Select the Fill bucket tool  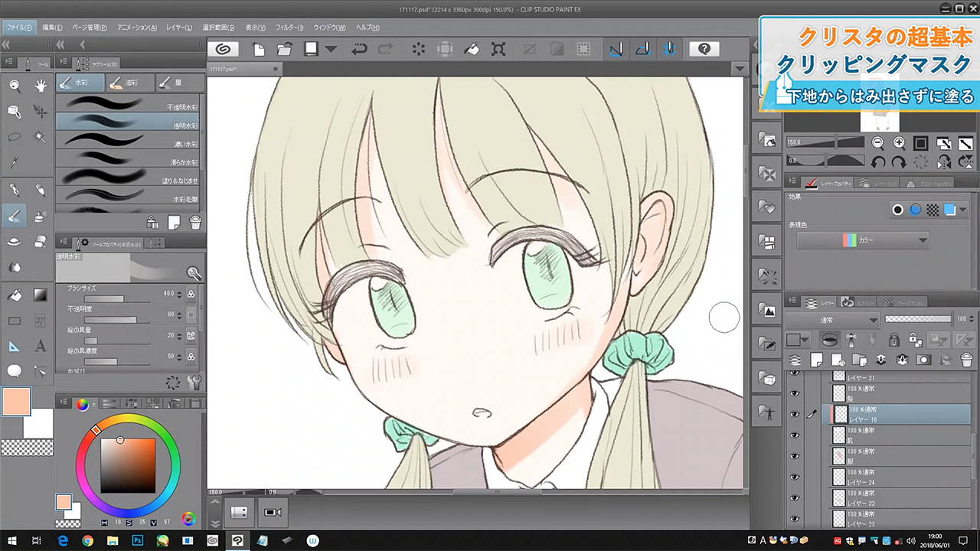15,295
